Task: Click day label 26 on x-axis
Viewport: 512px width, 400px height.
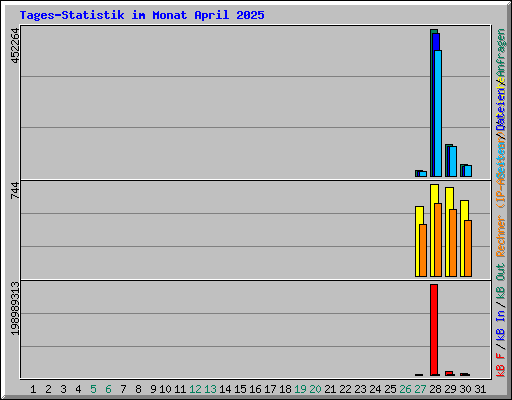Action: tap(405, 389)
